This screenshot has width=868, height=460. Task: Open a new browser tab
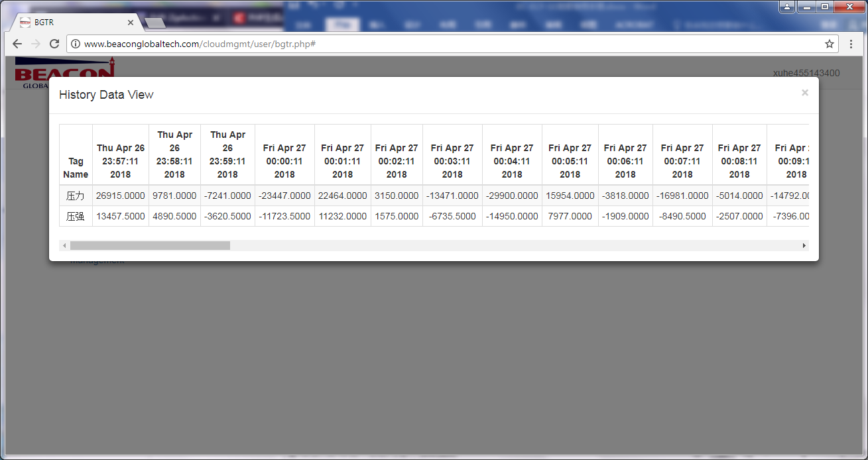tap(155, 23)
